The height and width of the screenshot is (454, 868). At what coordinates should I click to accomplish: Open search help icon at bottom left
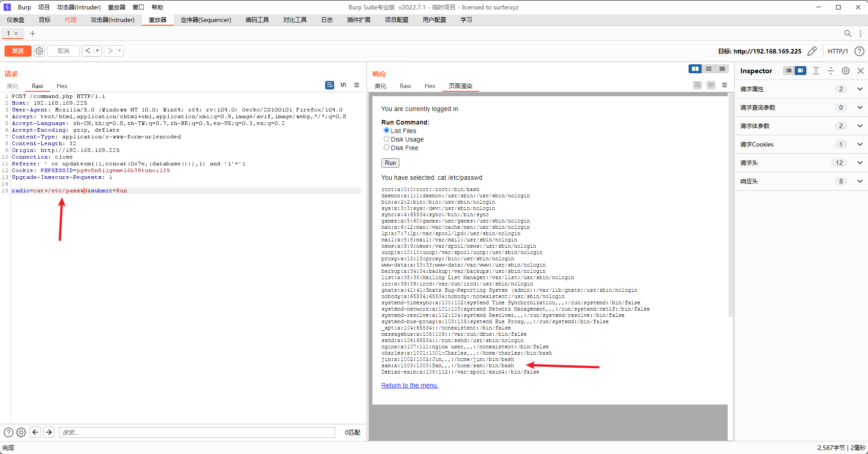pos(9,432)
